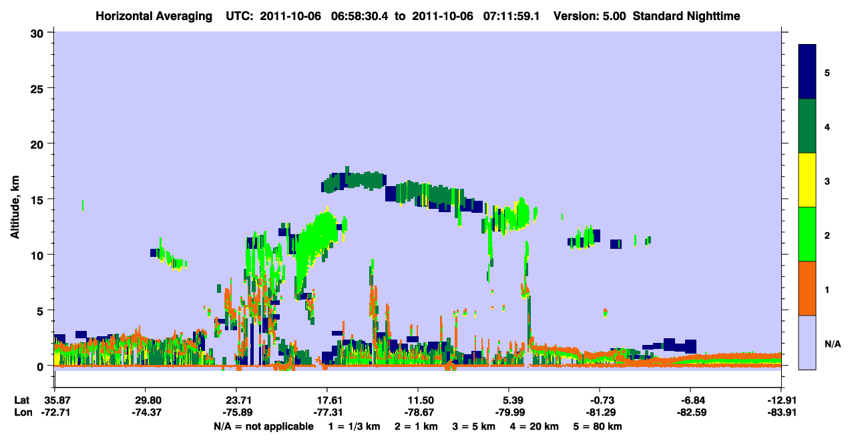Click longitude value '-81.29'
Viewport: 868px width, 445px height.
600,412
